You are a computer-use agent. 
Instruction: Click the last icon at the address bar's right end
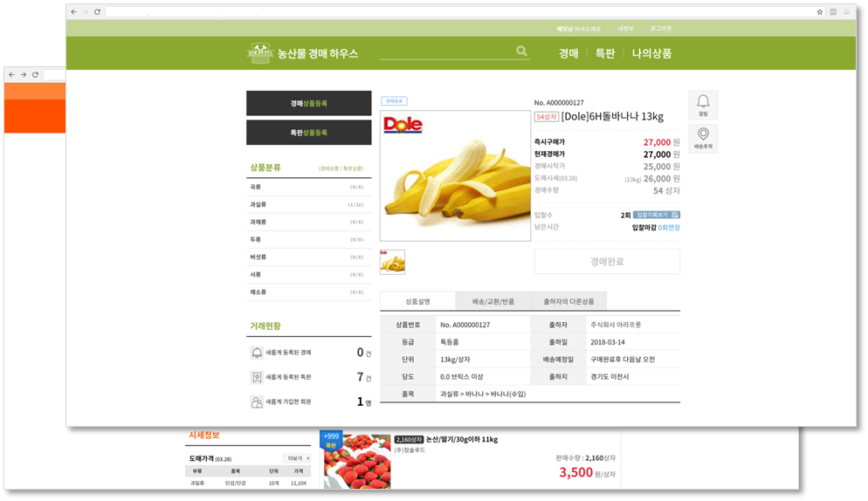(846, 11)
